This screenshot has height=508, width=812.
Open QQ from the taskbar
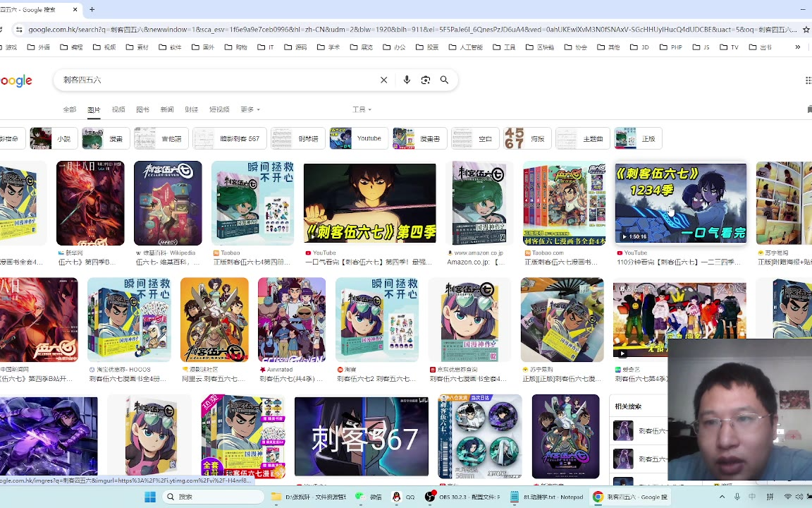coord(403,497)
